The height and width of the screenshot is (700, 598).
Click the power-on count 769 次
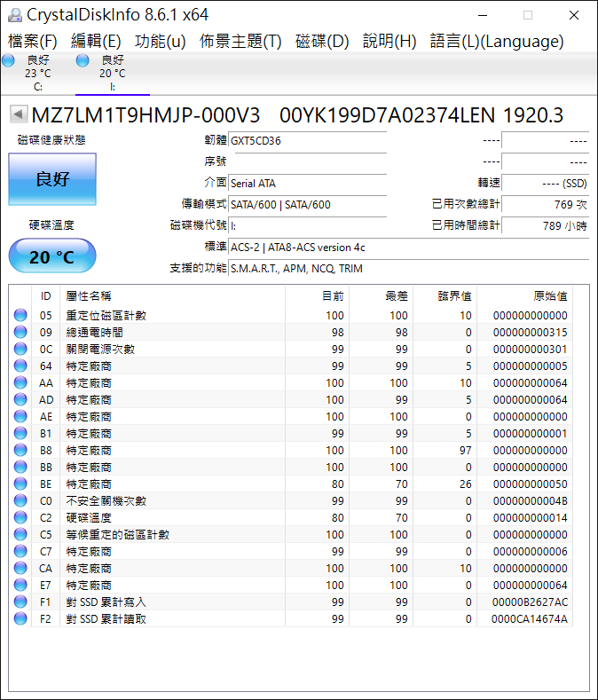tap(546, 204)
